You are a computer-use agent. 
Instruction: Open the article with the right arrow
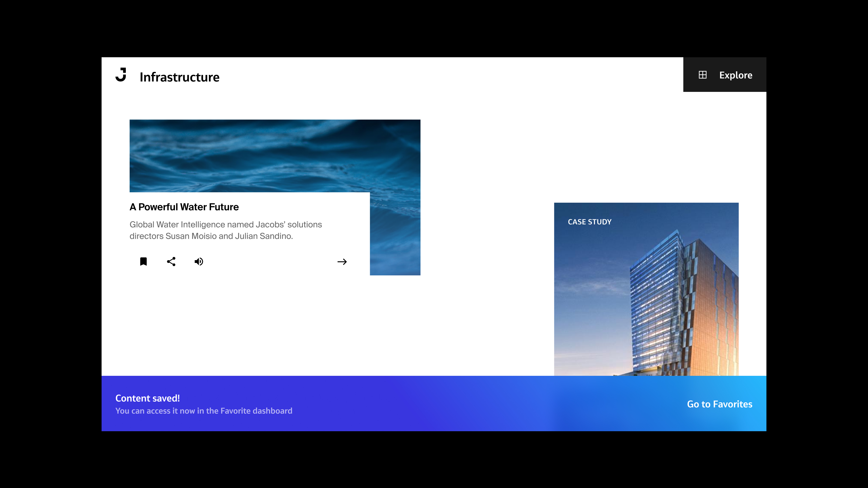(x=342, y=262)
